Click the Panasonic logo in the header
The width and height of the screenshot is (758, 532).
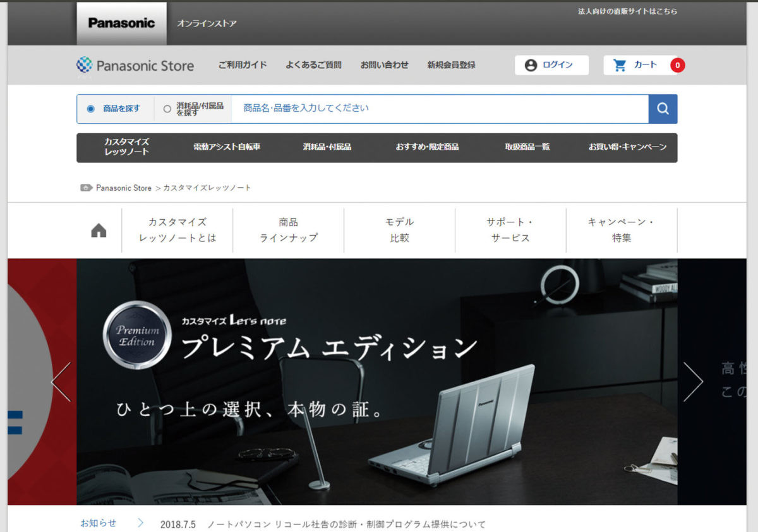click(x=121, y=23)
